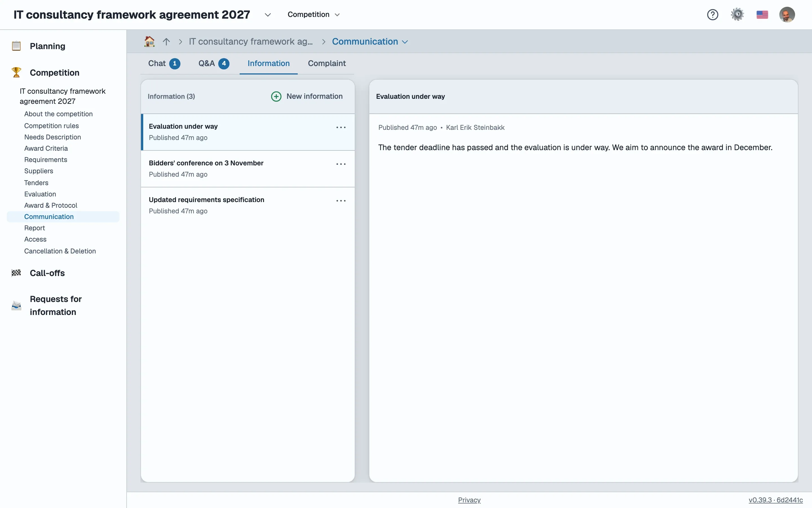
Task: Open Award Criteria in sidebar
Action: (46, 148)
